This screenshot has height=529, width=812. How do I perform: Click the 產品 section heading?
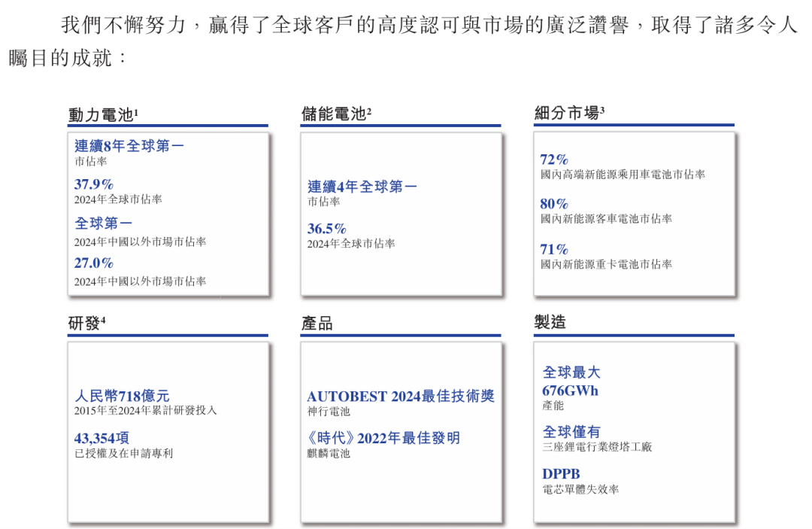coord(317,324)
